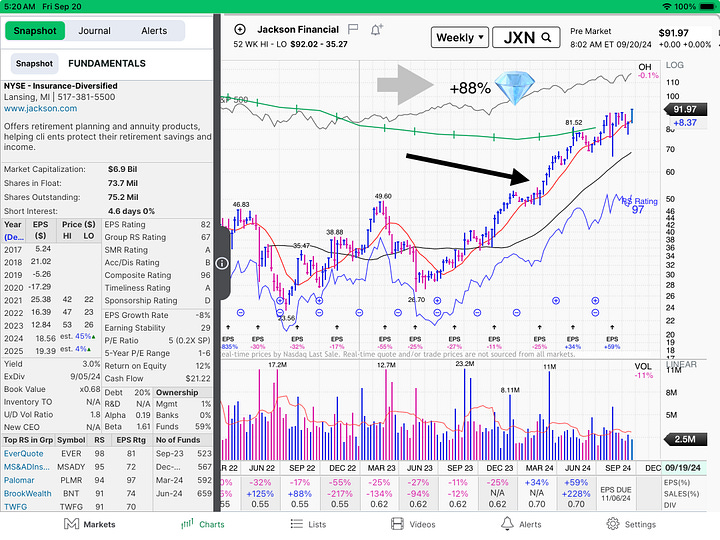Tap the magnifier search icon in JXN box

tap(546, 37)
